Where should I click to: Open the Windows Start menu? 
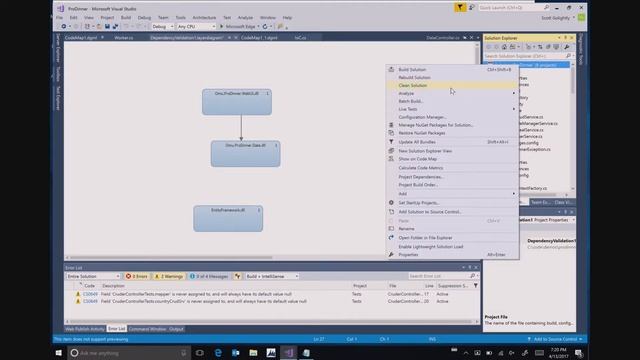[59, 353]
